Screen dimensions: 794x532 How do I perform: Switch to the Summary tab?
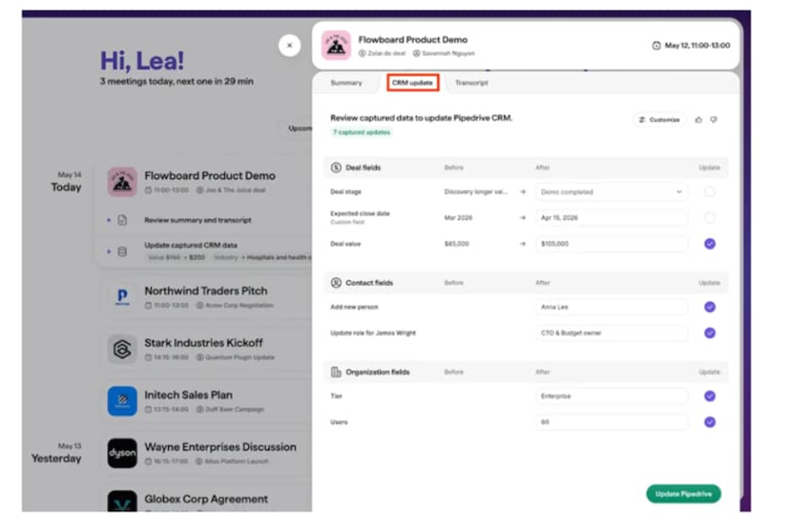tap(346, 82)
